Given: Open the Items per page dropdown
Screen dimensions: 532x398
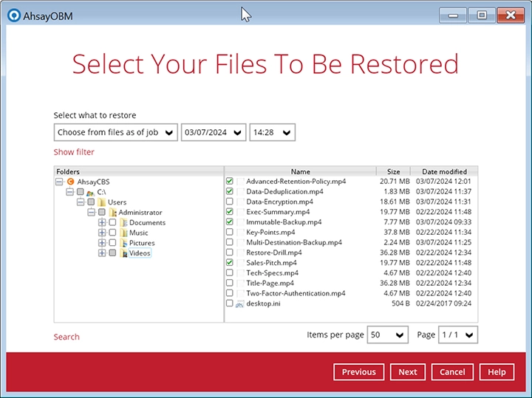Looking at the screenshot, I should coord(387,335).
